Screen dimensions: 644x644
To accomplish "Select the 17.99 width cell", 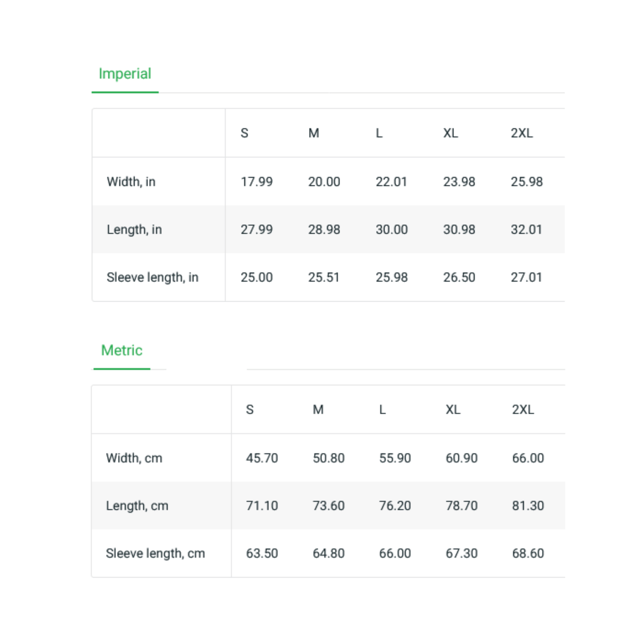I will pyautogui.click(x=256, y=182).
